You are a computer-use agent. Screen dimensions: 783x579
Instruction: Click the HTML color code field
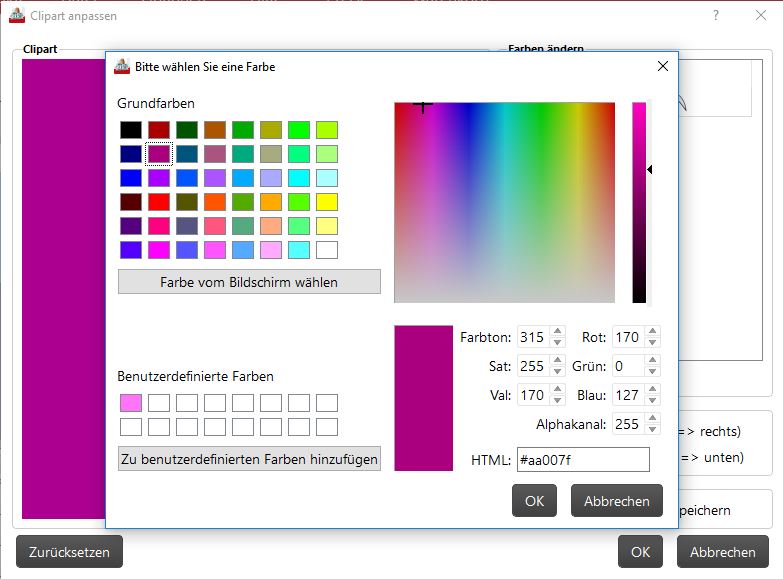click(x=583, y=460)
